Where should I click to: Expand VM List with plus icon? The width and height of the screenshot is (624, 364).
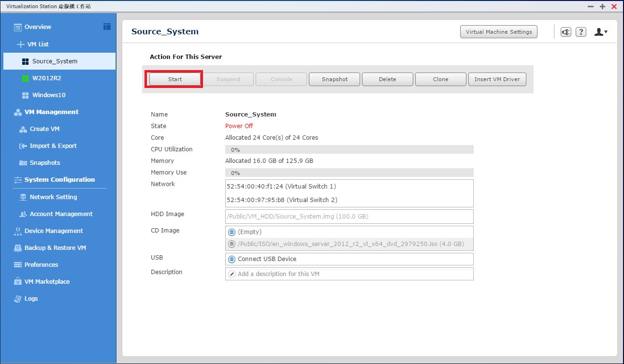[x=20, y=44]
